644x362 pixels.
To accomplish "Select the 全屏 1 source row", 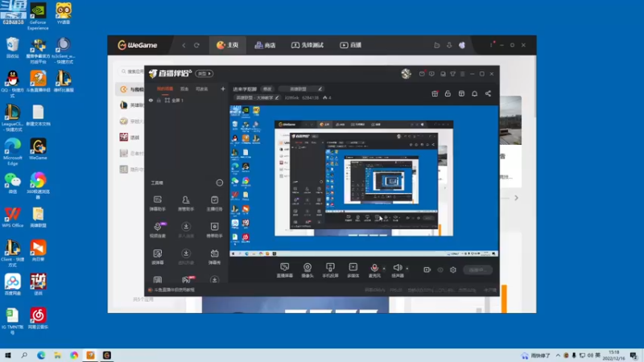I will pos(187,100).
